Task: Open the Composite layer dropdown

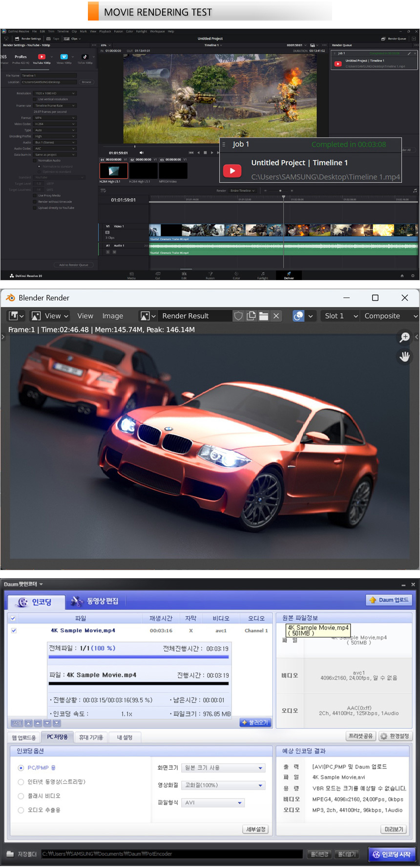Action: tap(390, 316)
